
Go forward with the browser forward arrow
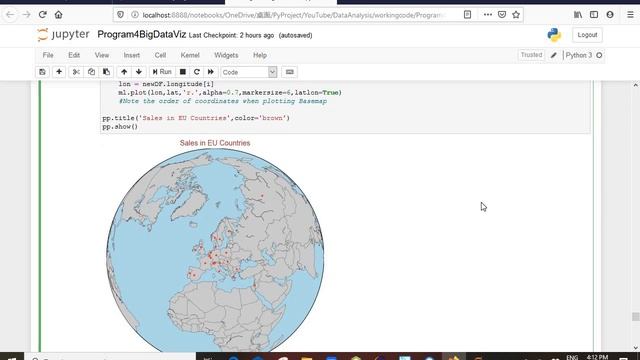point(27,15)
